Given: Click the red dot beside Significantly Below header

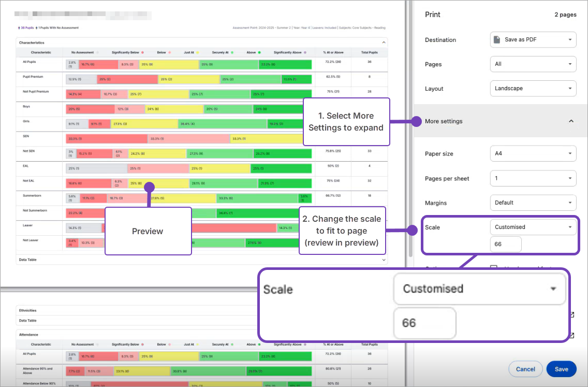Looking at the screenshot, I should (x=143, y=52).
